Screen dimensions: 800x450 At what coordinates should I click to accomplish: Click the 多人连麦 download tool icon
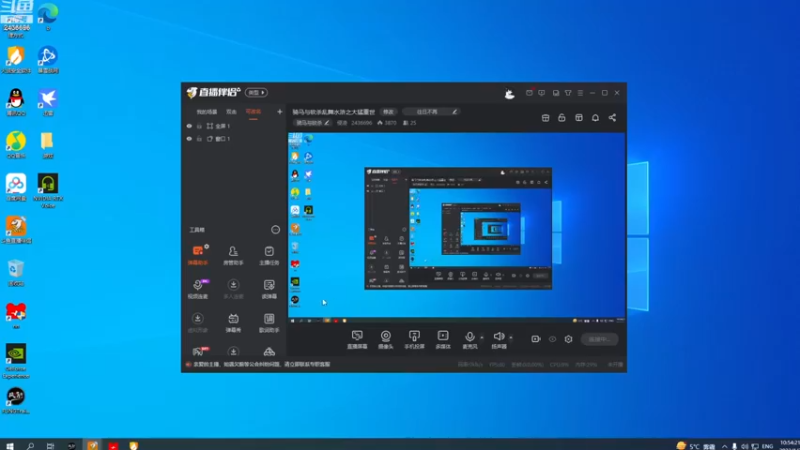tap(233, 288)
